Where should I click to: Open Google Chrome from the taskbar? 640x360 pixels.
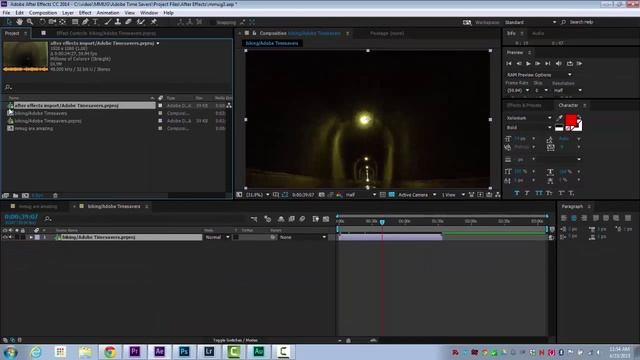point(110,351)
